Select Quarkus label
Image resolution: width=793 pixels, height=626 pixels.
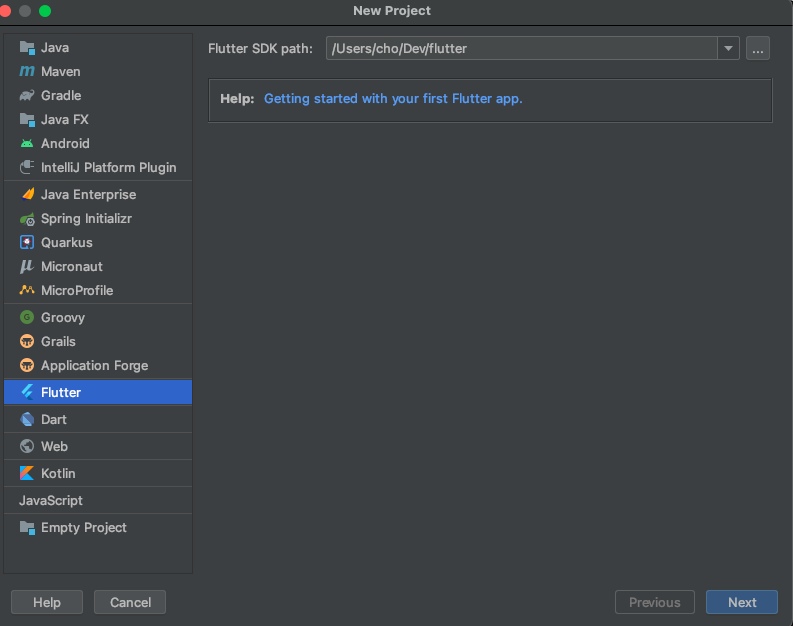point(67,242)
